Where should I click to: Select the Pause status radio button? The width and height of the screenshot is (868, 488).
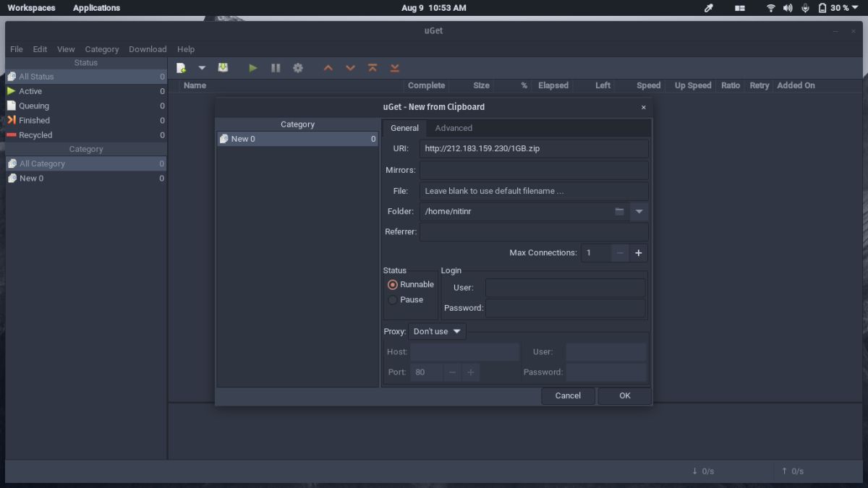click(x=392, y=299)
